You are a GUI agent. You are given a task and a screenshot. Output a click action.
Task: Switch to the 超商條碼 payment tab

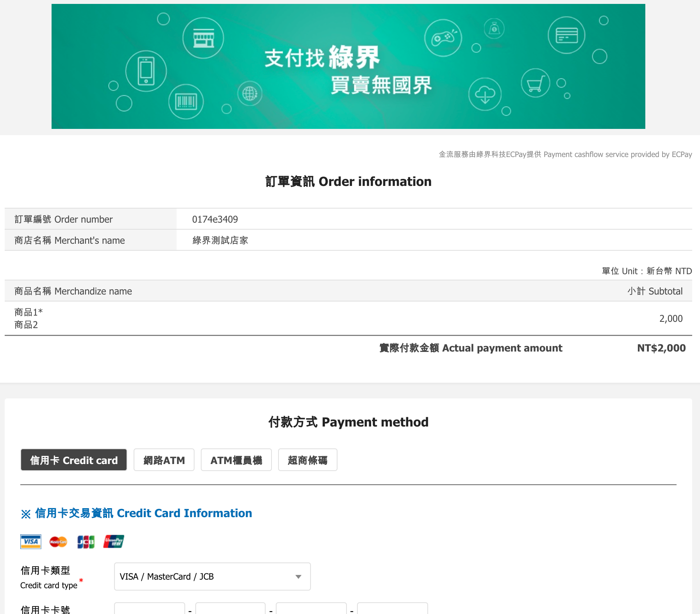[x=308, y=460]
